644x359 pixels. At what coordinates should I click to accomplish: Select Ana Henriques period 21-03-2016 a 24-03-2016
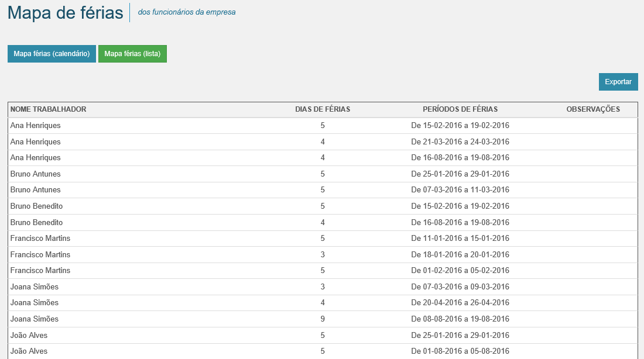pyautogui.click(x=460, y=142)
